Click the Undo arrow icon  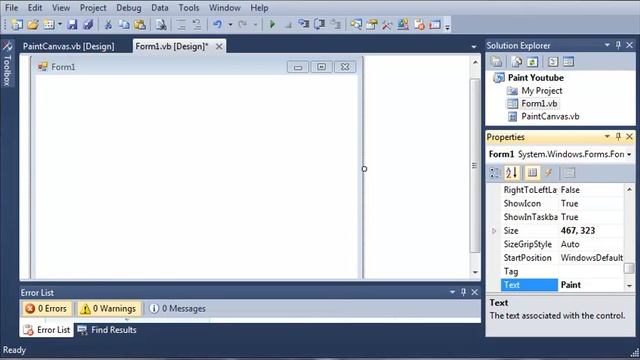(x=217, y=24)
